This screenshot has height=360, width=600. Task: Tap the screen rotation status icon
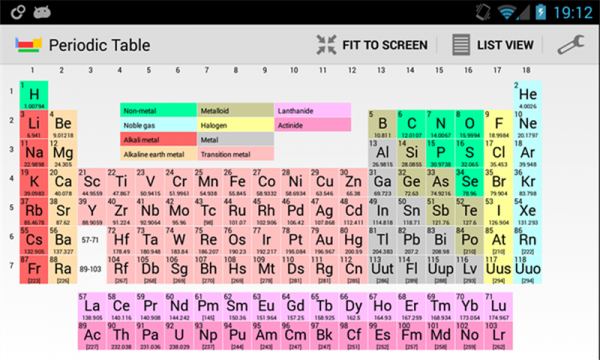483,12
